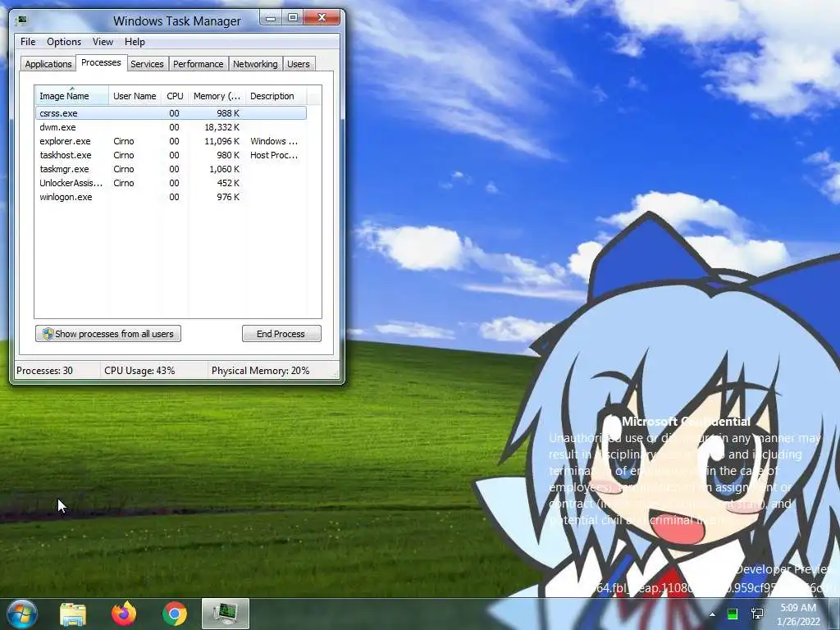
Task: Show hidden system tray icons
Action: [712, 614]
